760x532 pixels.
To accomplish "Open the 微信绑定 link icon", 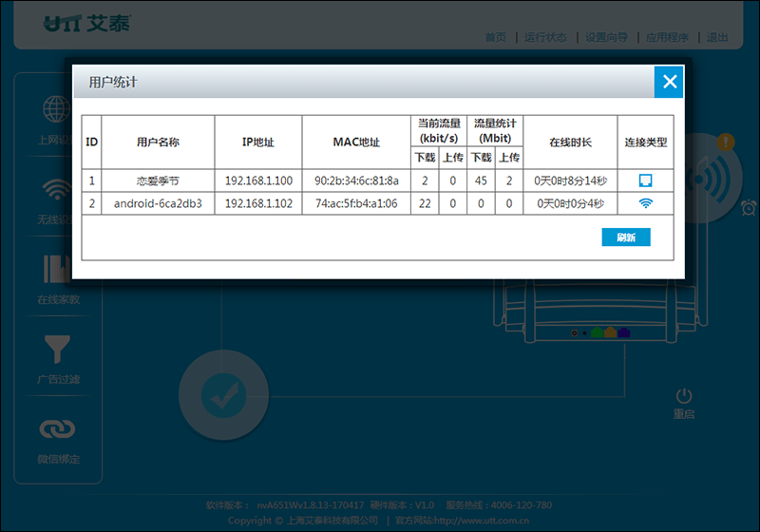I will (57, 429).
